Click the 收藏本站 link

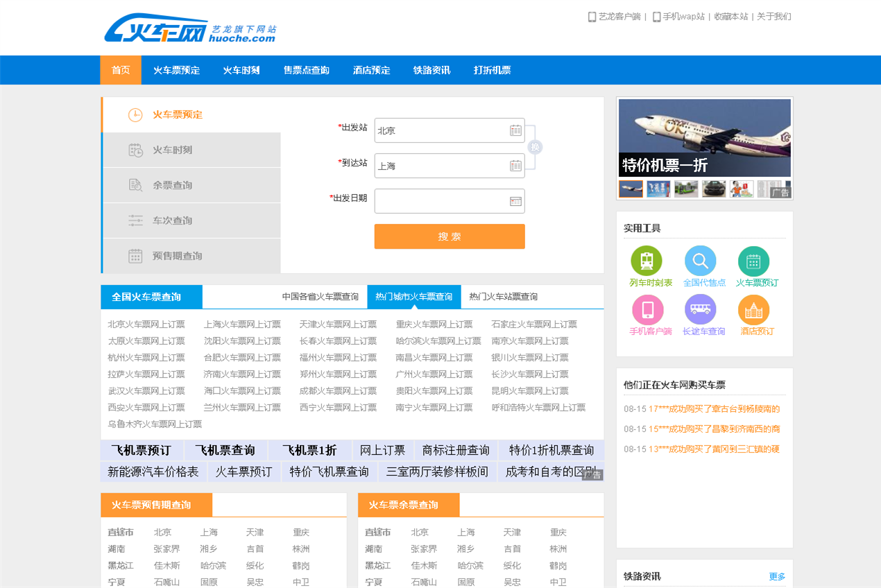click(731, 17)
